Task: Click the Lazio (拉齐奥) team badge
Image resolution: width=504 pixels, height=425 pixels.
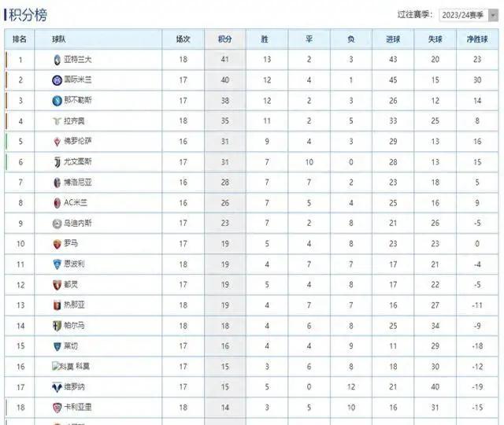Action: [x=57, y=121]
